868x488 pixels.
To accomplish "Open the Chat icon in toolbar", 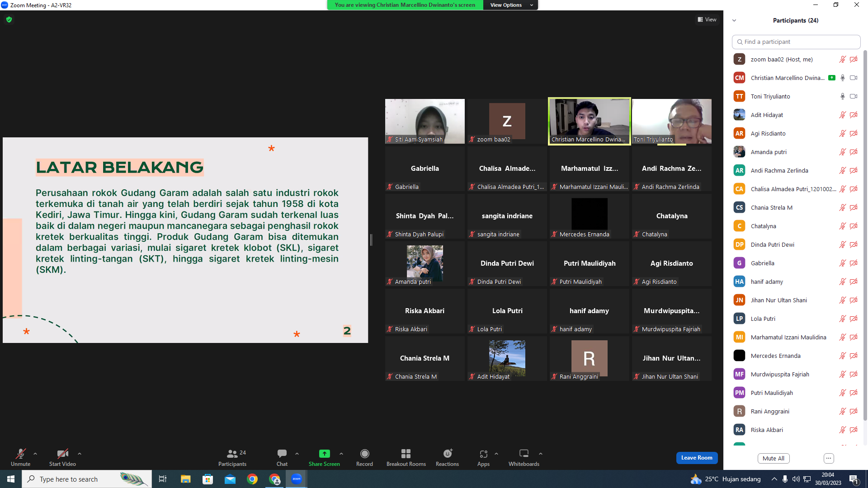I will point(282,453).
